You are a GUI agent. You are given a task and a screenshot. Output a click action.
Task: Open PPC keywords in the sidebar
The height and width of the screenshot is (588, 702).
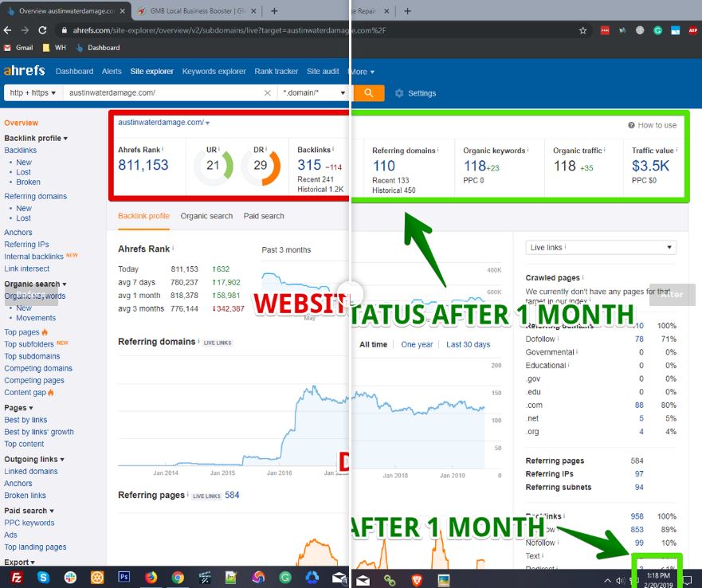(x=29, y=523)
